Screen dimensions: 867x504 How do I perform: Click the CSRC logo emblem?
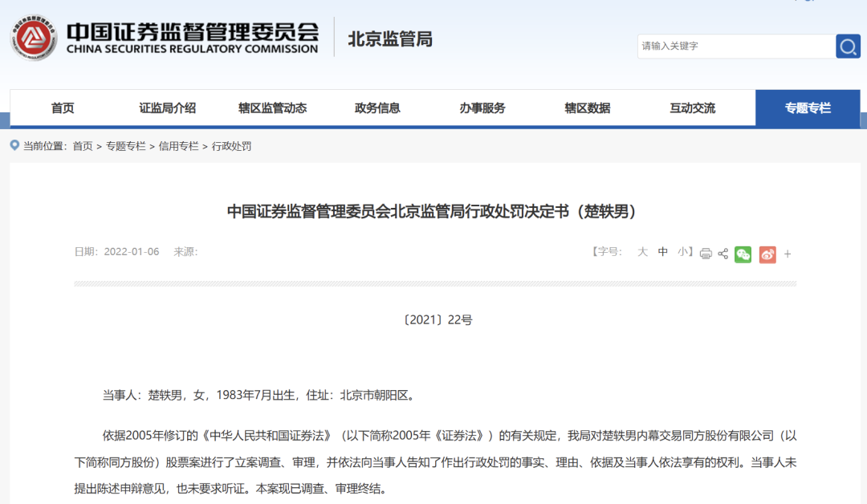click(x=34, y=38)
